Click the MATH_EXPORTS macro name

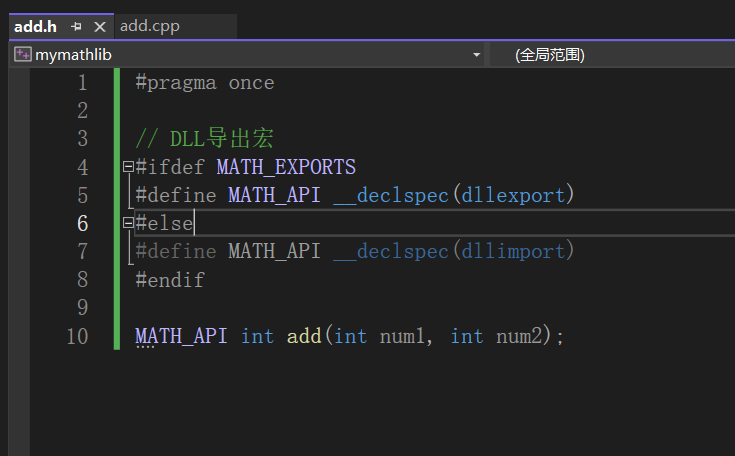coord(286,167)
